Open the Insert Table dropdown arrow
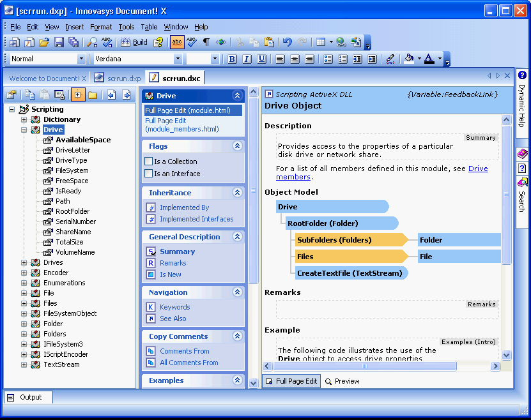The image size is (531, 420). [x=331, y=42]
